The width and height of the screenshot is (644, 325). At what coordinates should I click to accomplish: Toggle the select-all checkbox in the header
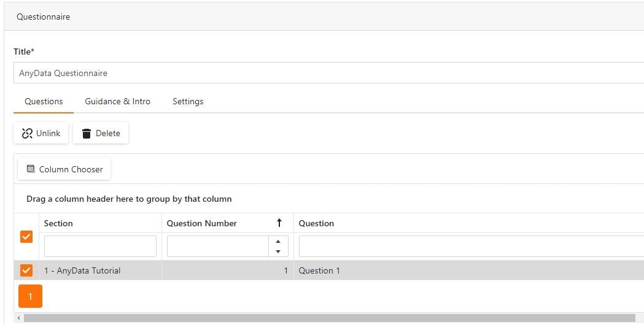(26, 236)
